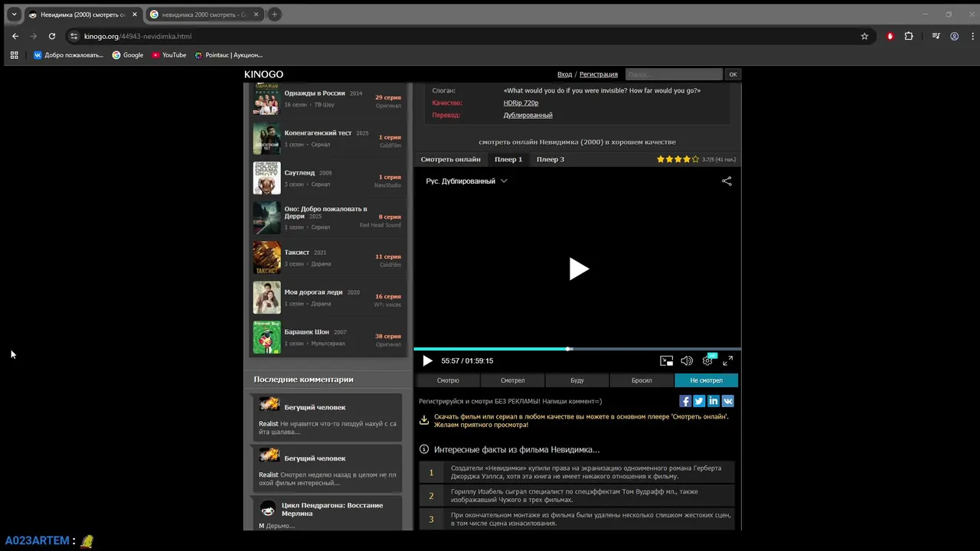The width and height of the screenshot is (980, 551).
Task: Select the Не смотрел status
Action: coord(706,380)
